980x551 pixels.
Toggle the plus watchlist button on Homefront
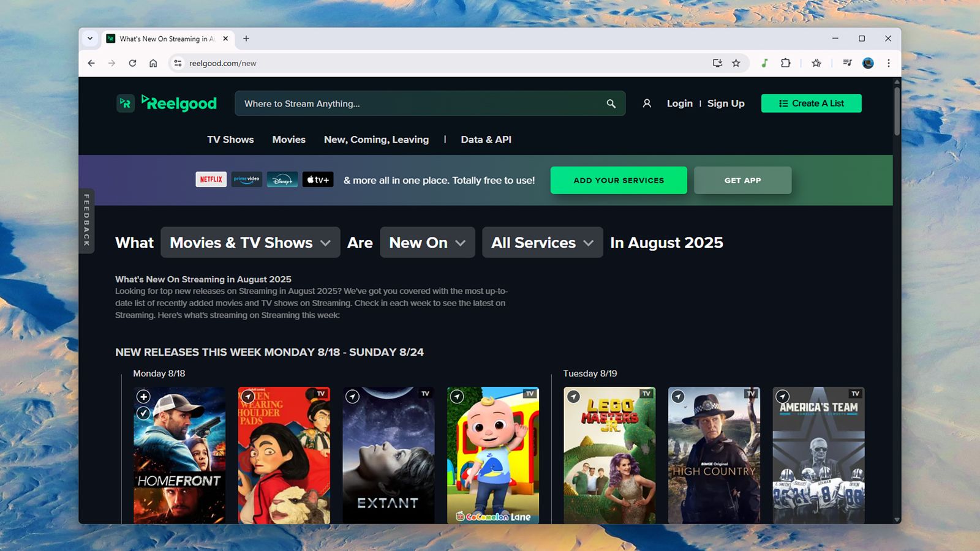point(143,397)
